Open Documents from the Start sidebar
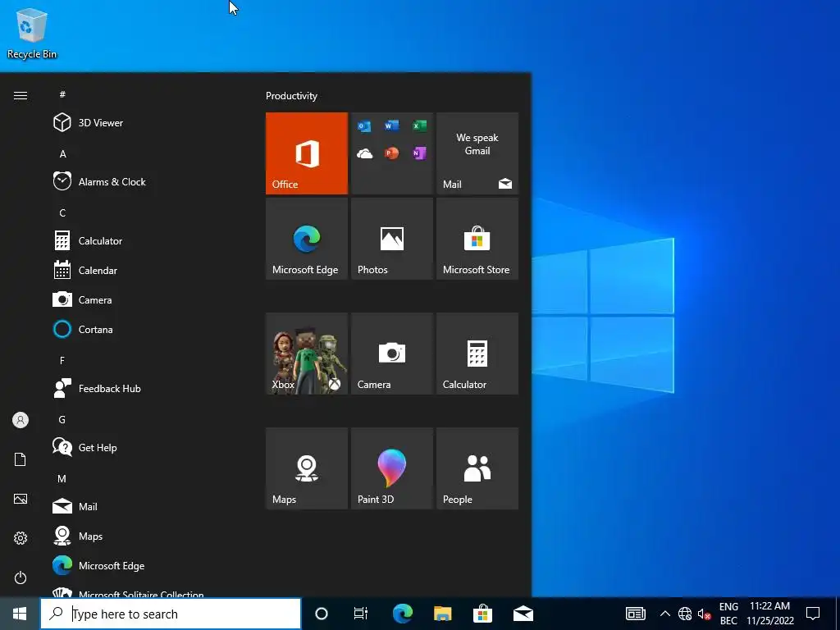Screen dimensions: 840x630 point(21,459)
